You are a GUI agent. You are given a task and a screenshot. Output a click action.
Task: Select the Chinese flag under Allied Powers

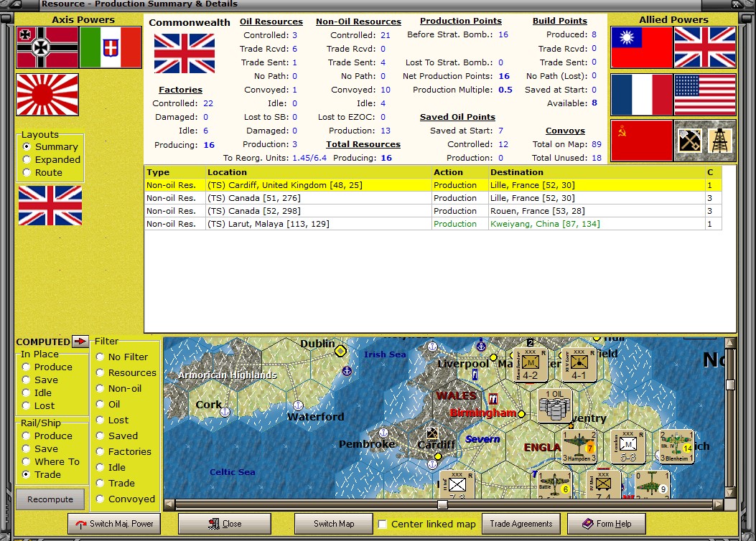click(x=641, y=47)
